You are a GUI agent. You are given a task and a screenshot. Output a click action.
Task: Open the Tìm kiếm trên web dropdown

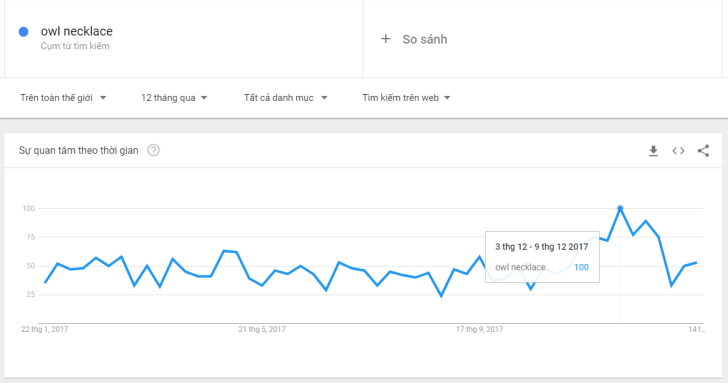tap(406, 98)
